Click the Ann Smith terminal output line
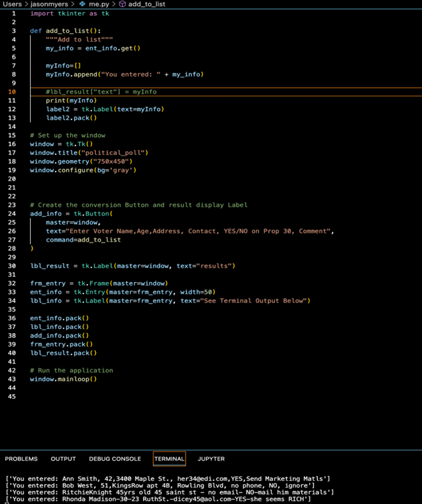 click(167, 478)
